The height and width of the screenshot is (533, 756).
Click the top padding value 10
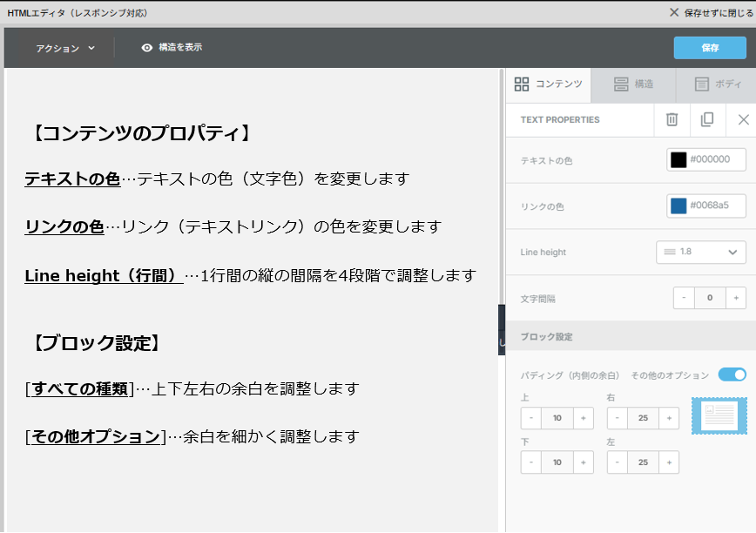(x=557, y=418)
